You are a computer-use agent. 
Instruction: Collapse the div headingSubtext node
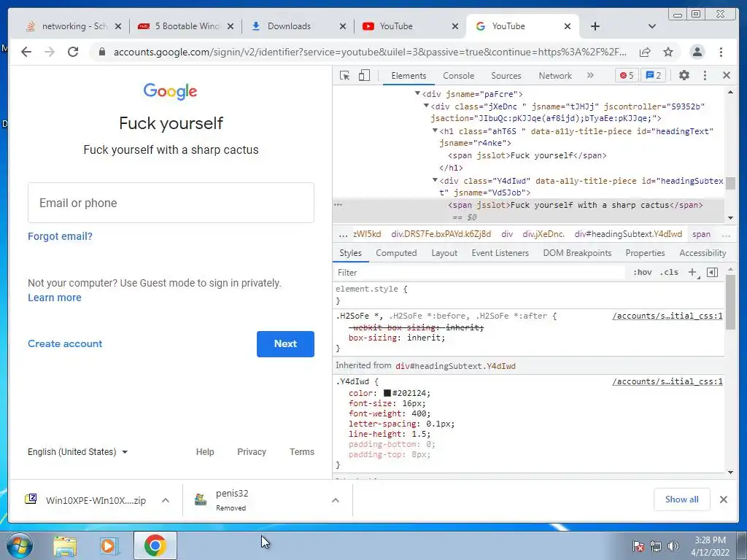click(x=435, y=181)
